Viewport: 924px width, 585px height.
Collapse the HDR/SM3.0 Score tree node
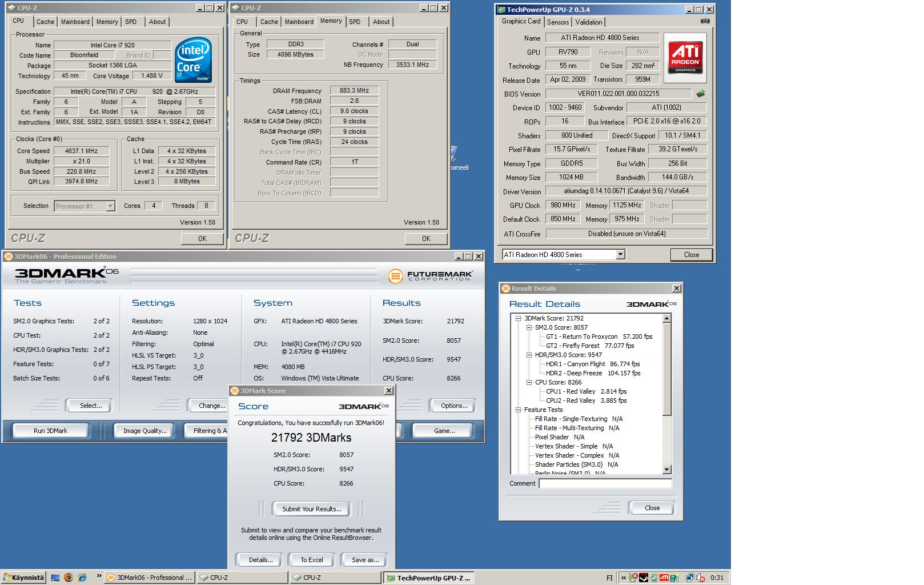[x=529, y=355]
